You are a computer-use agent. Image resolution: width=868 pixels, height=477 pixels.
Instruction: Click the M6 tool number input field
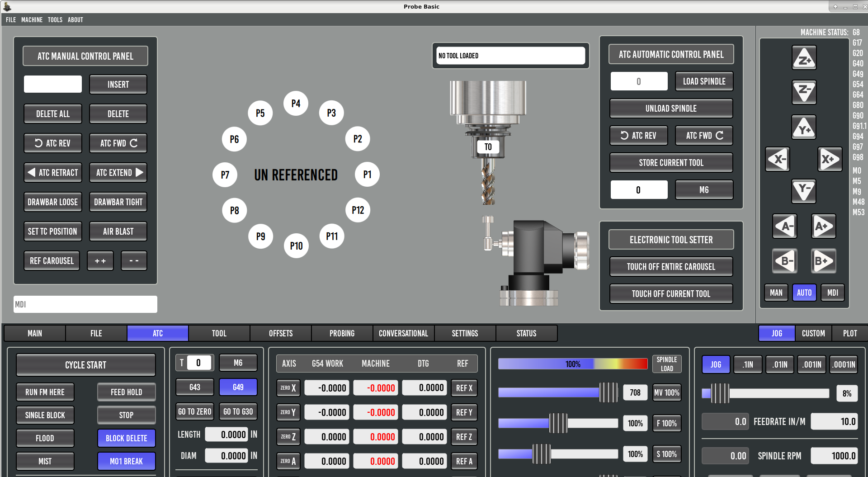click(x=639, y=190)
